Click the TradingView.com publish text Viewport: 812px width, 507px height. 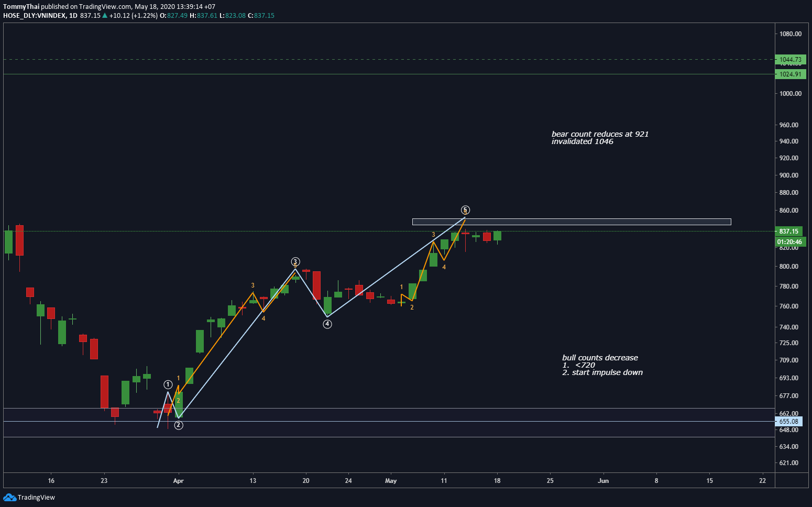[x=105, y=6]
